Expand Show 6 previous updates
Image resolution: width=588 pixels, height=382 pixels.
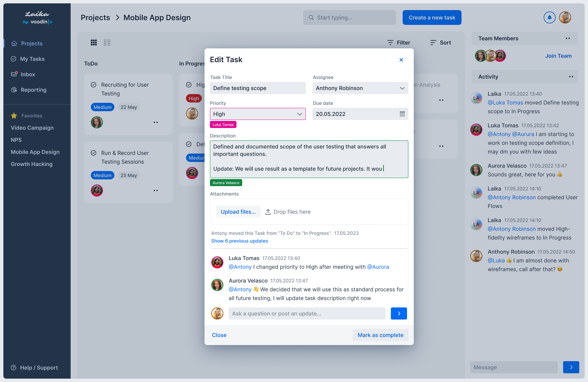click(x=239, y=241)
